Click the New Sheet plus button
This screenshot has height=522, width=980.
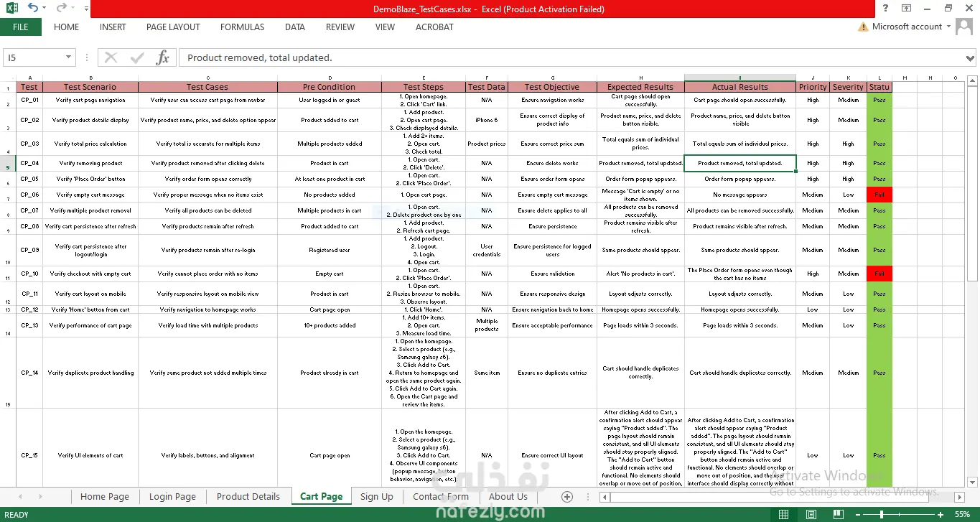tap(566, 496)
